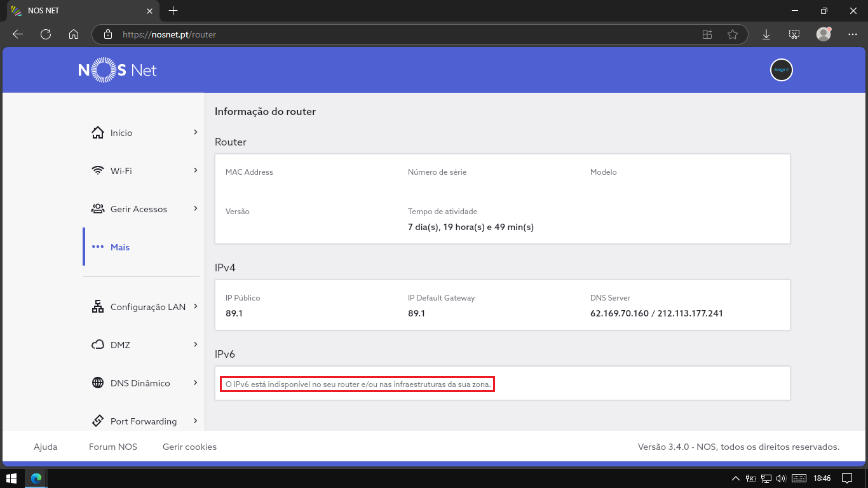Refresh the page with reload icon
This screenshot has height=488, width=868.
click(x=46, y=34)
